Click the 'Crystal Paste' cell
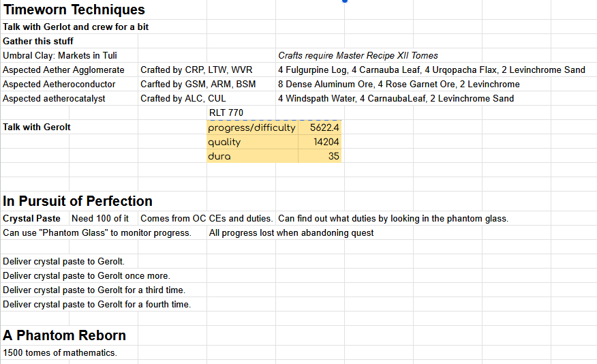The width and height of the screenshot is (597, 364). [x=31, y=219]
